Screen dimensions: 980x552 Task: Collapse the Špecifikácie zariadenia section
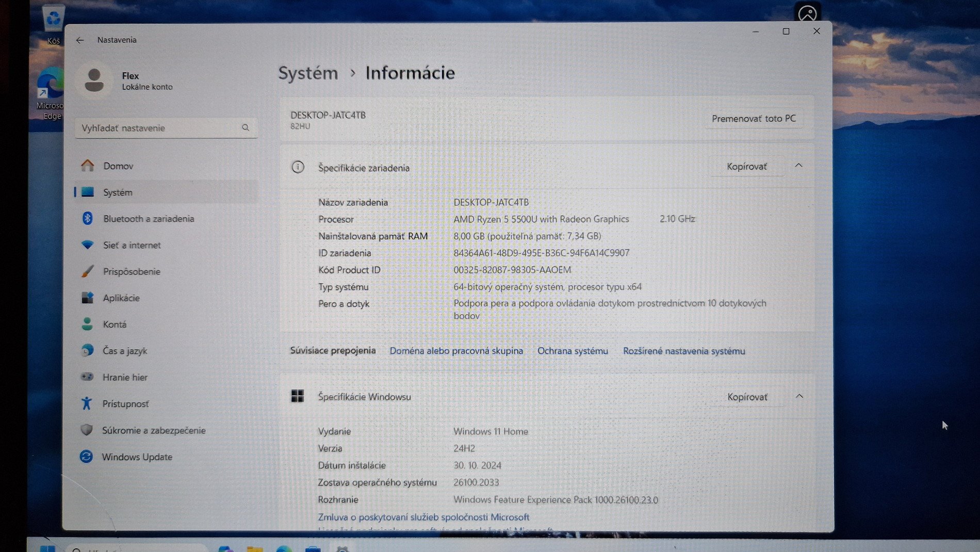point(798,166)
